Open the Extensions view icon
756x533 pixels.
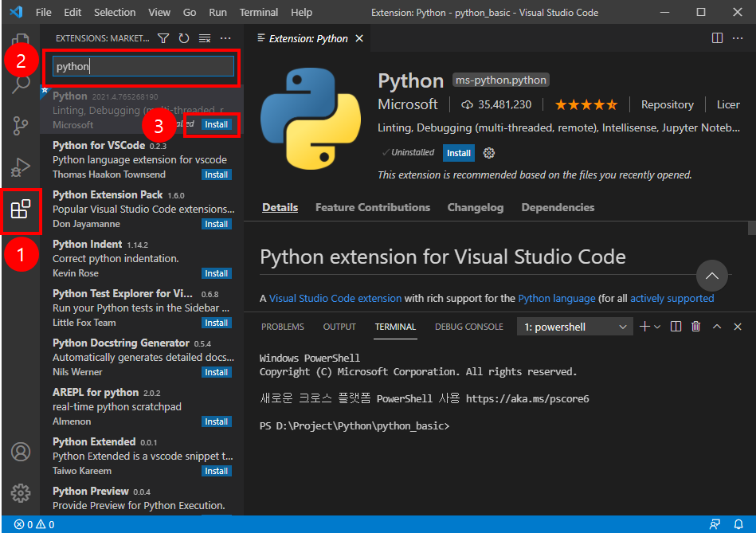pos(20,210)
